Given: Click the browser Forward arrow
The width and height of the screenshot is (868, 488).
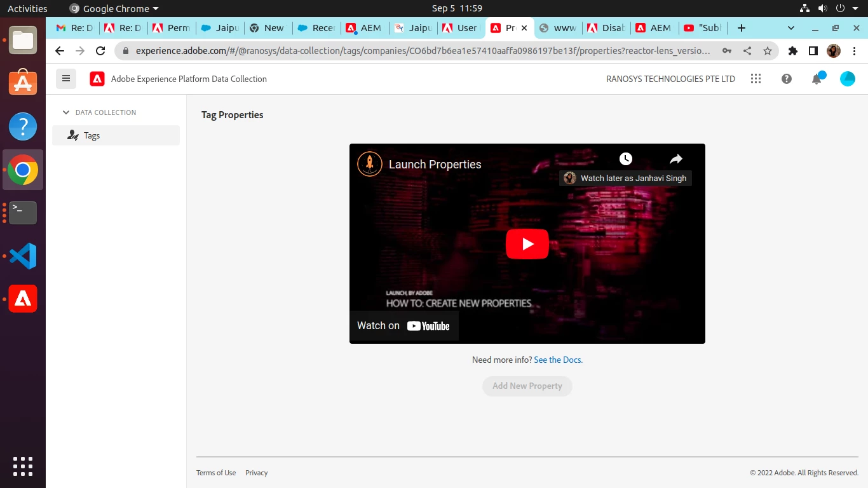Looking at the screenshot, I should pos(80,51).
